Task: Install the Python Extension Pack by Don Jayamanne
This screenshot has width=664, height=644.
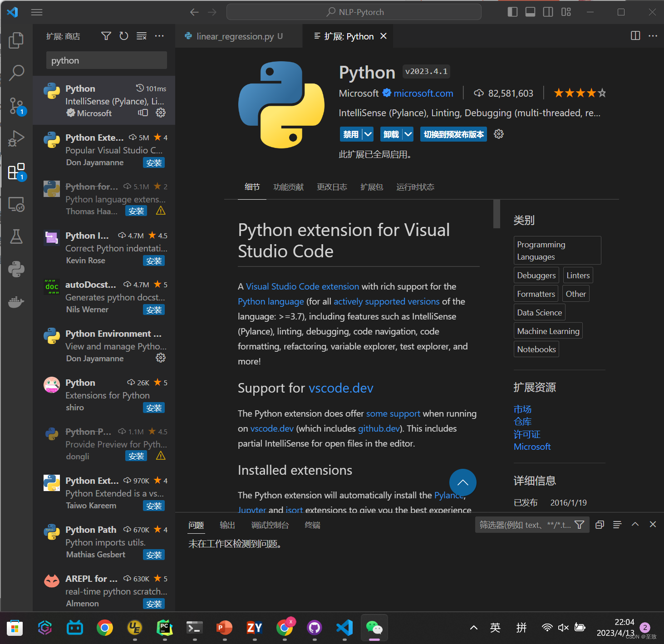Action: (154, 162)
